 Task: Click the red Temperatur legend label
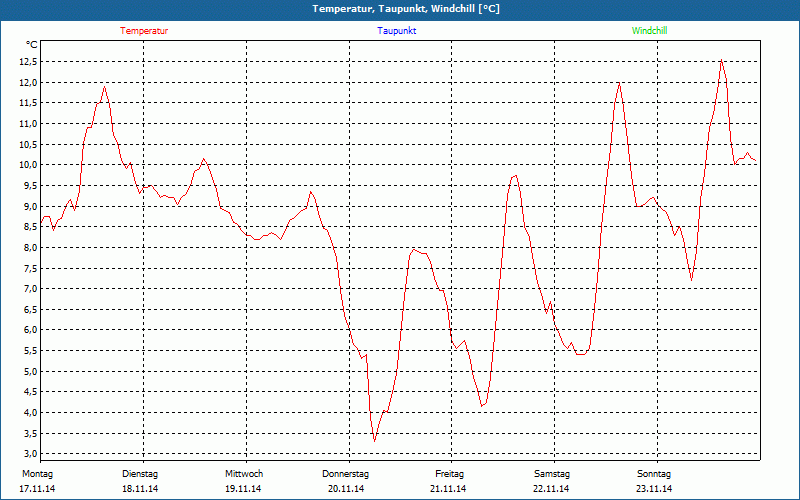point(144,31)
